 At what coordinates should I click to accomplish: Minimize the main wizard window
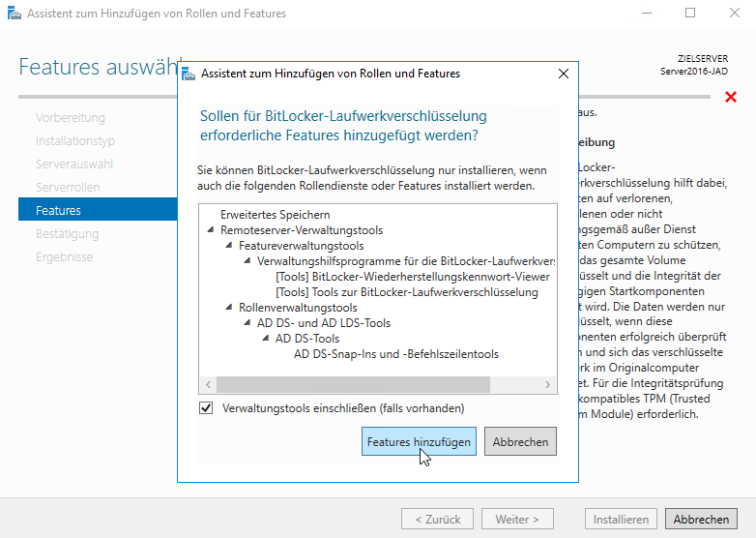(x=647, y=13)
